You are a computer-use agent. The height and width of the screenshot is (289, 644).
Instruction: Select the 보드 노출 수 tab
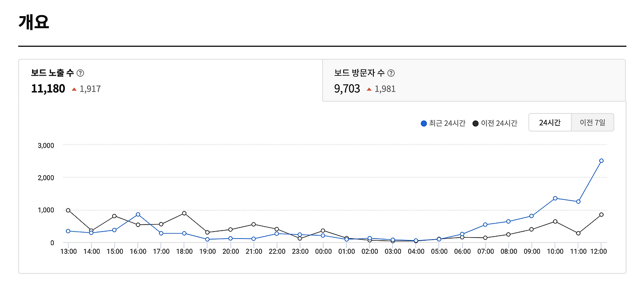[x=170, y=81]
